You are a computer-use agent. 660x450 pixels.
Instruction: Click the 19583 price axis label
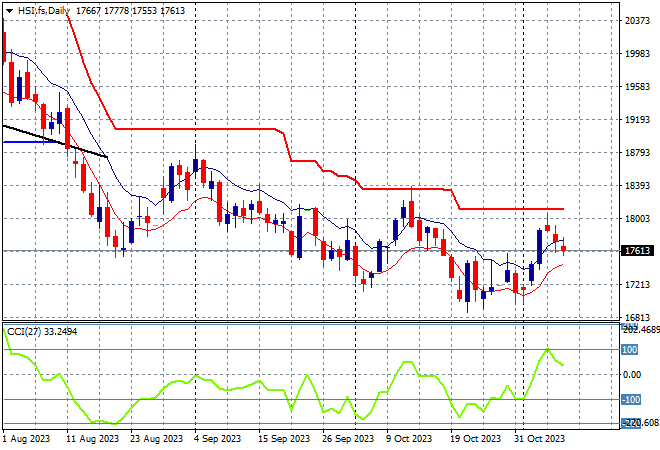pos(637,87)
